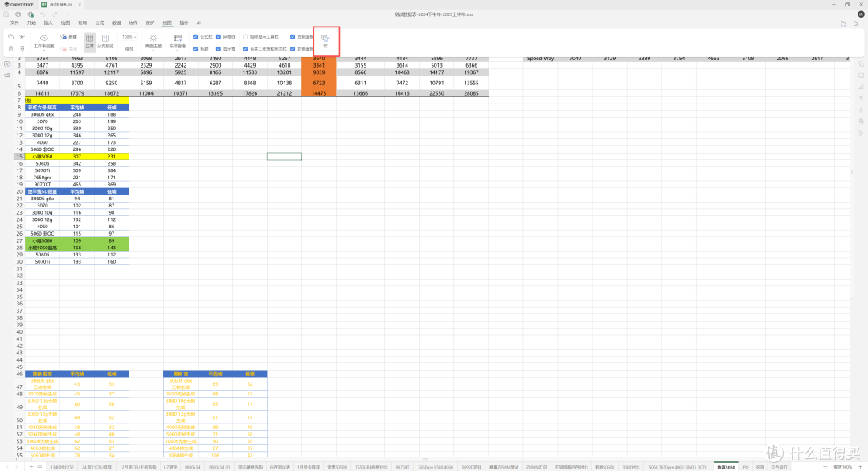This screenshot has height=471, width=868.
Task: Click the user avatar icon
Action: pyautogui.click(x=861, y=14)
